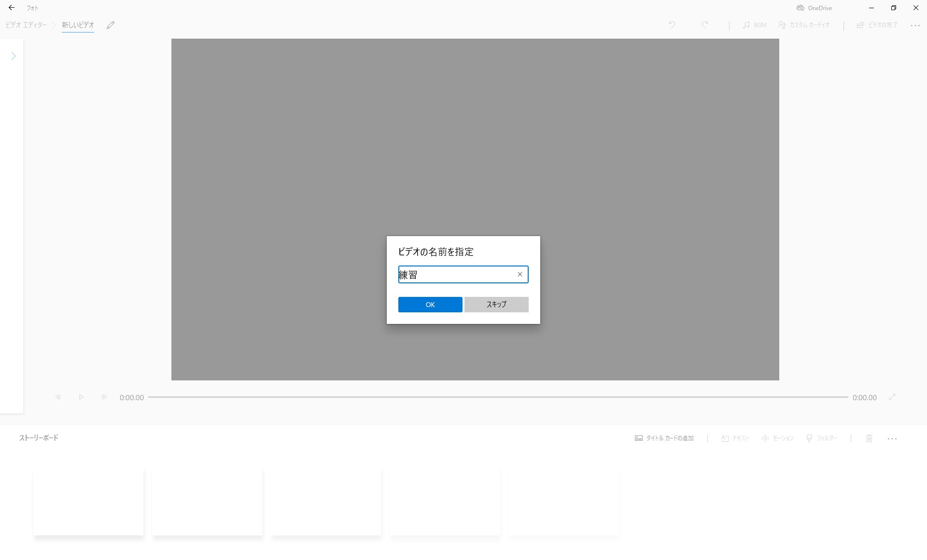Click the undo arrow icon
Image resolution: width=927 pixels, height=560 pixels.
tap(672, 25)
